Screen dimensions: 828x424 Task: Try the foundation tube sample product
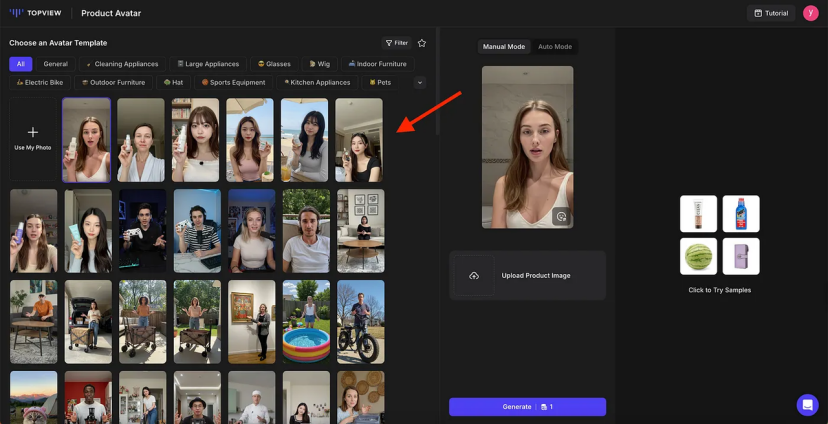(698, 214)
